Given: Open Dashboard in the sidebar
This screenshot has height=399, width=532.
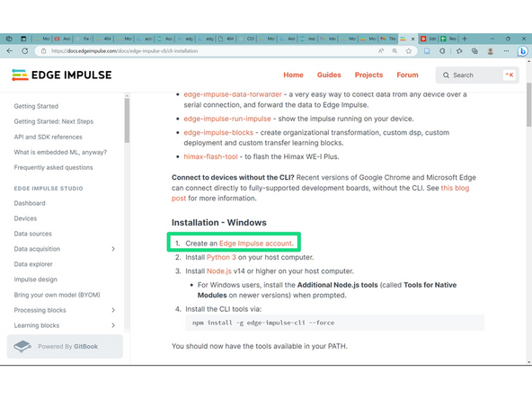Looking at the screenshot, I should click(x=30, y=203).
